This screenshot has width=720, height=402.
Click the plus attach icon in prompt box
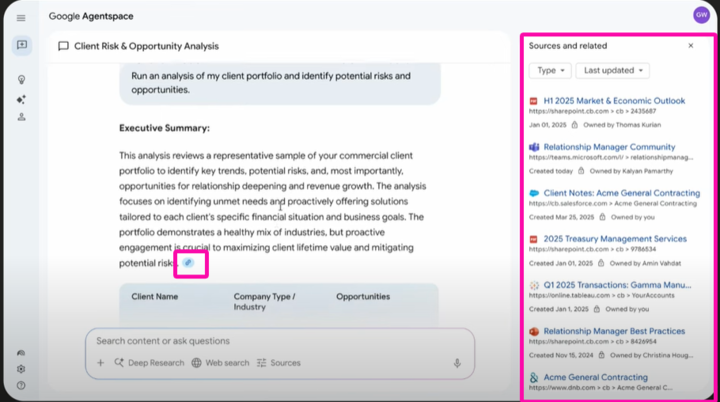tap(101, 363)
